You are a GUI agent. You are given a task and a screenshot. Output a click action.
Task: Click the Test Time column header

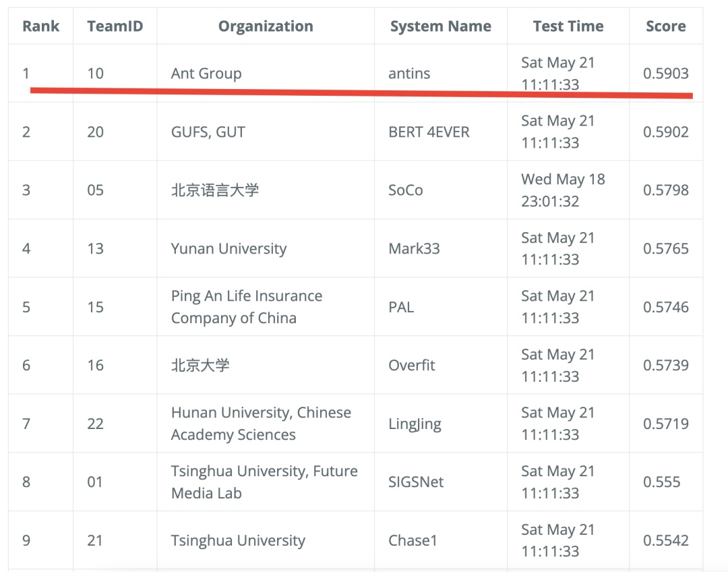coord(568,26)
